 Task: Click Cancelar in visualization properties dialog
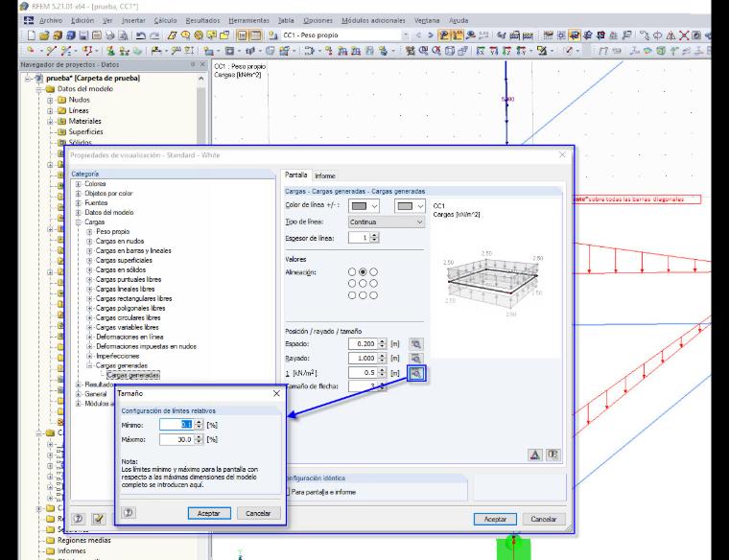[x=544, y=519]
